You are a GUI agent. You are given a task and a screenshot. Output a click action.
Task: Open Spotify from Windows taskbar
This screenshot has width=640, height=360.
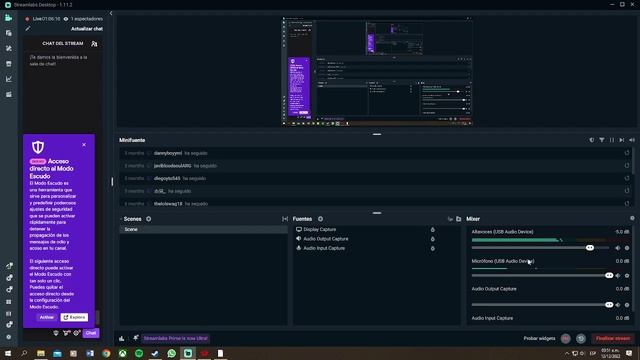tap(139, 353)
